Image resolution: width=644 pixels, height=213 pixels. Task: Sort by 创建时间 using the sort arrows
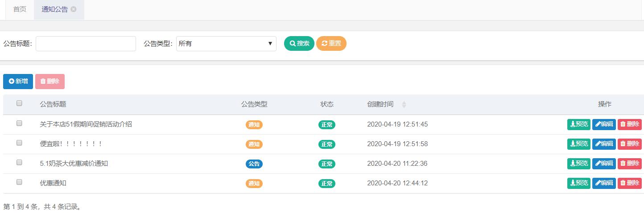point(404,105)
